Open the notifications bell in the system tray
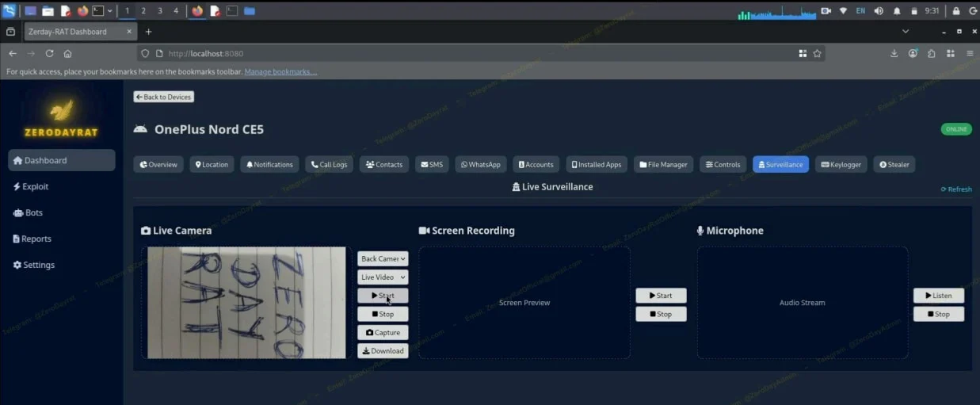980x405 pixels. point(897,11)
